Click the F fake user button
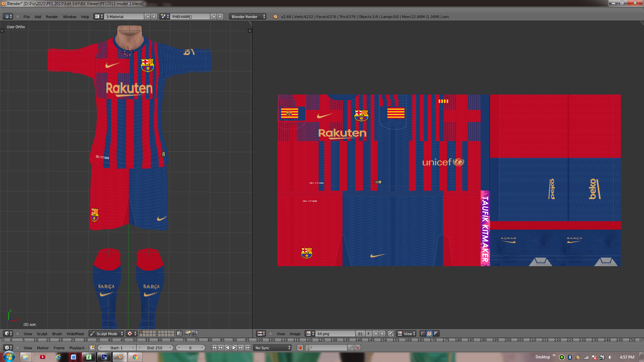644x362 pixels. [369, 334]
